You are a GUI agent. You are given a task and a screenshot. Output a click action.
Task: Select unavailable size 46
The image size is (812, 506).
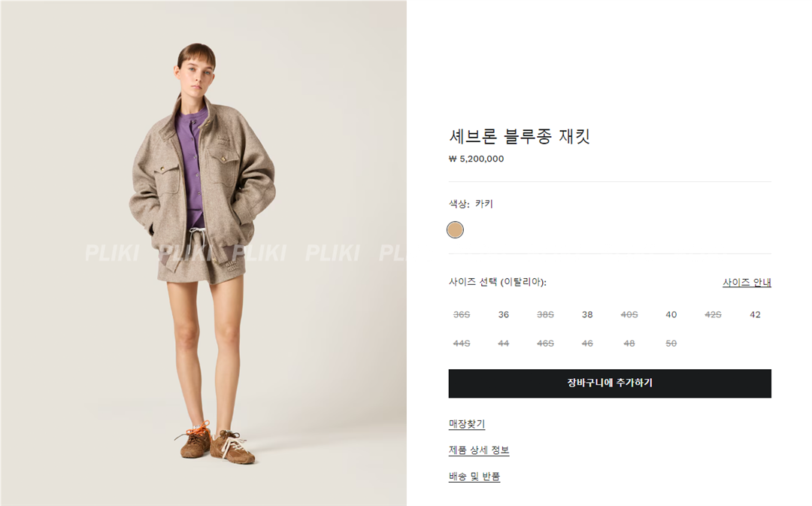587,344
